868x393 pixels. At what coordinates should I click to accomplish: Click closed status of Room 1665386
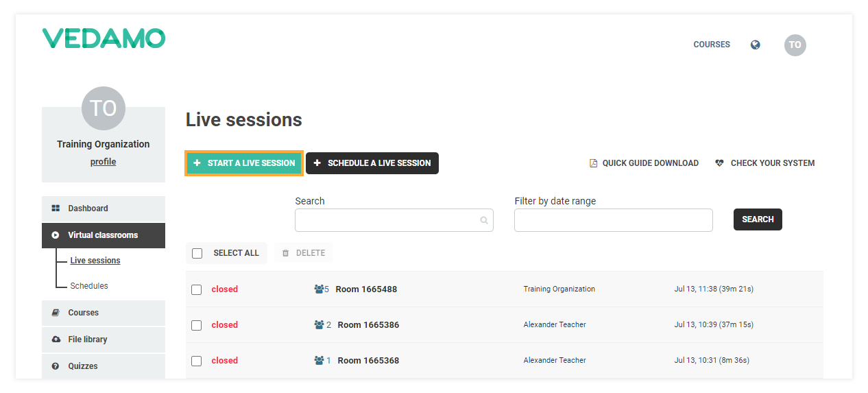[225, 325]
